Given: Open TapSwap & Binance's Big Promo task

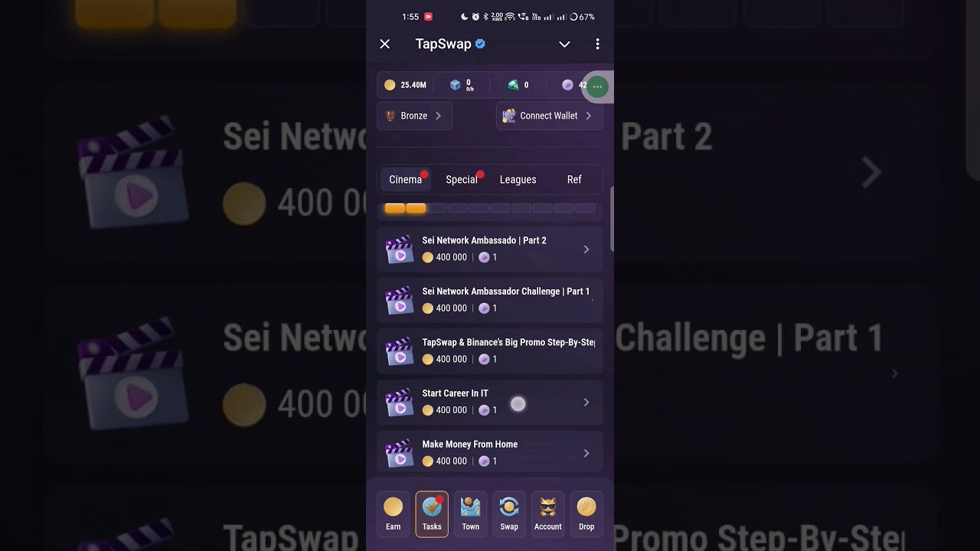Looking at the screenshot, I should tap(490, 351).
